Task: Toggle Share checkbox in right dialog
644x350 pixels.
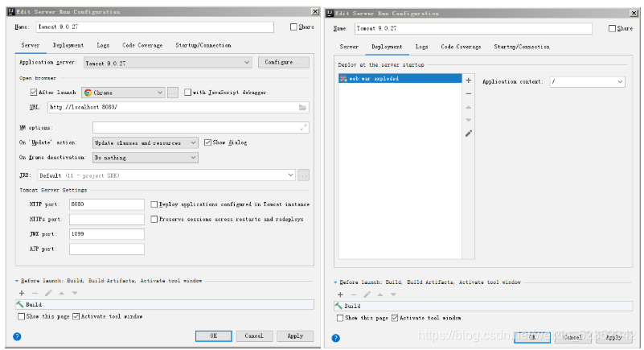Action: [x=612, y=28]
